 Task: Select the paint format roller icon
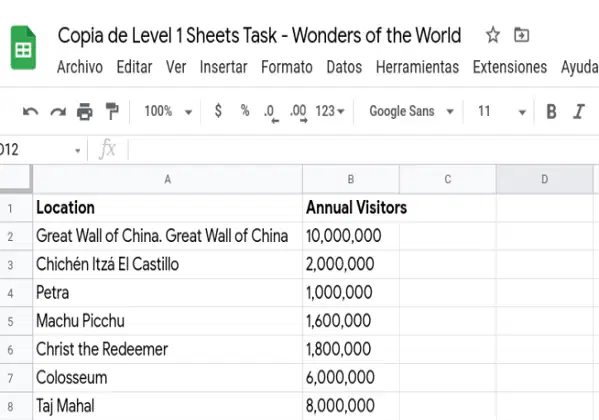click(x=112, y=112)
